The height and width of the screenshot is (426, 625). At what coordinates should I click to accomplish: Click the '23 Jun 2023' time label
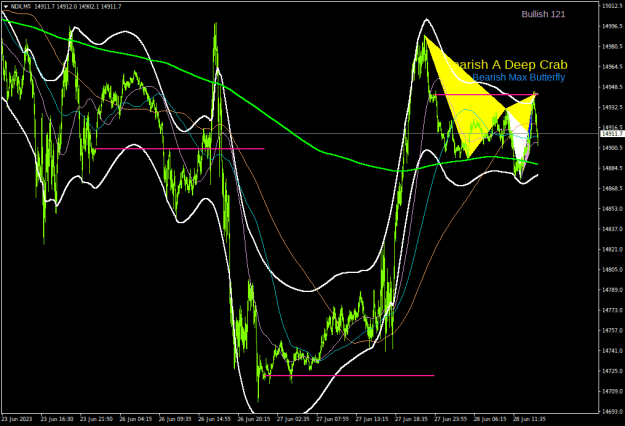click(x=17, y=419)
